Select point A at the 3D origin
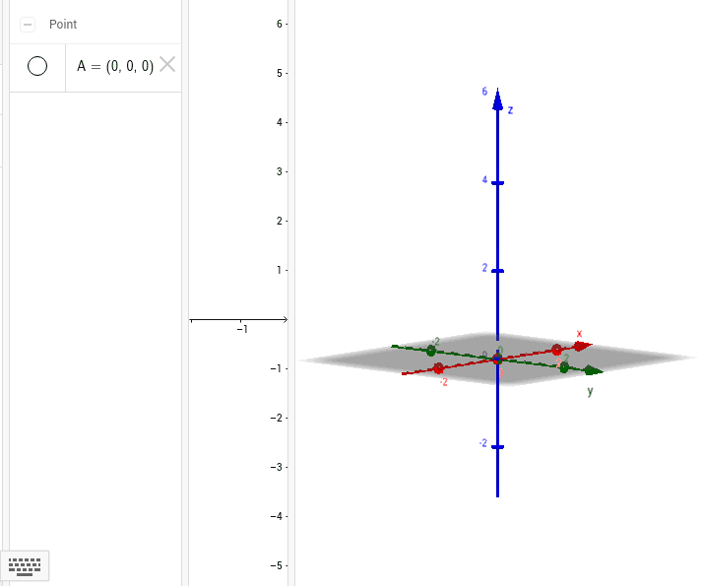The width and height of the screenshot is (702, 588). coord(497,359)
